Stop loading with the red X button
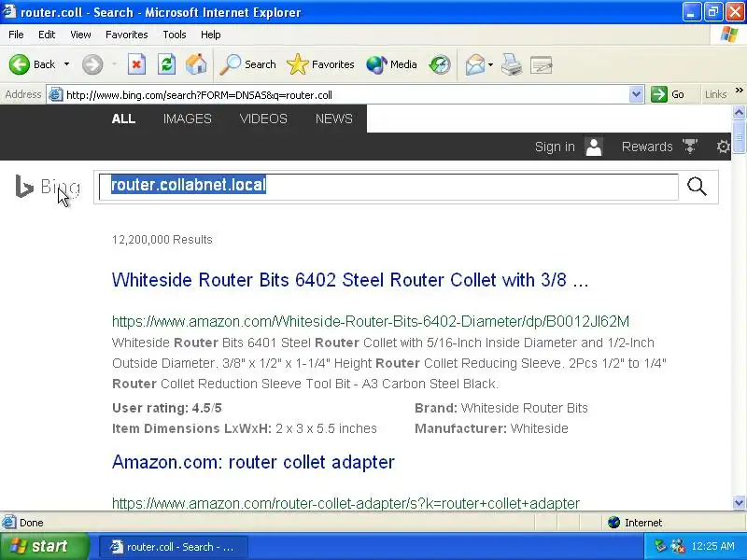 [136, 64]
